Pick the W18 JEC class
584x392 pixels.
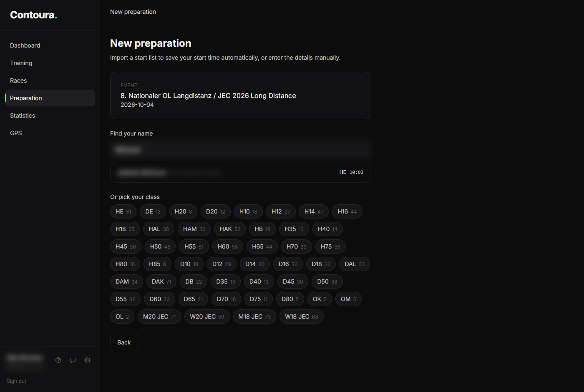[302, 317]
